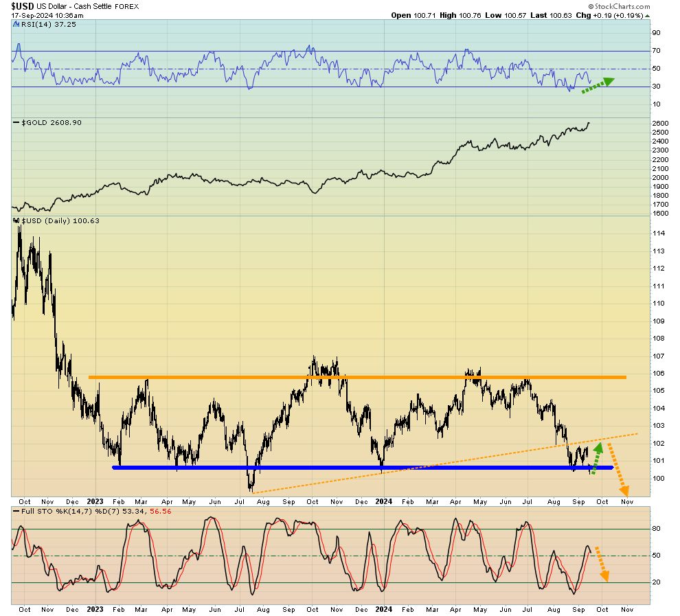
Task: Click the orange down arrow in stochastic panel
Action: tap(600, 563)
